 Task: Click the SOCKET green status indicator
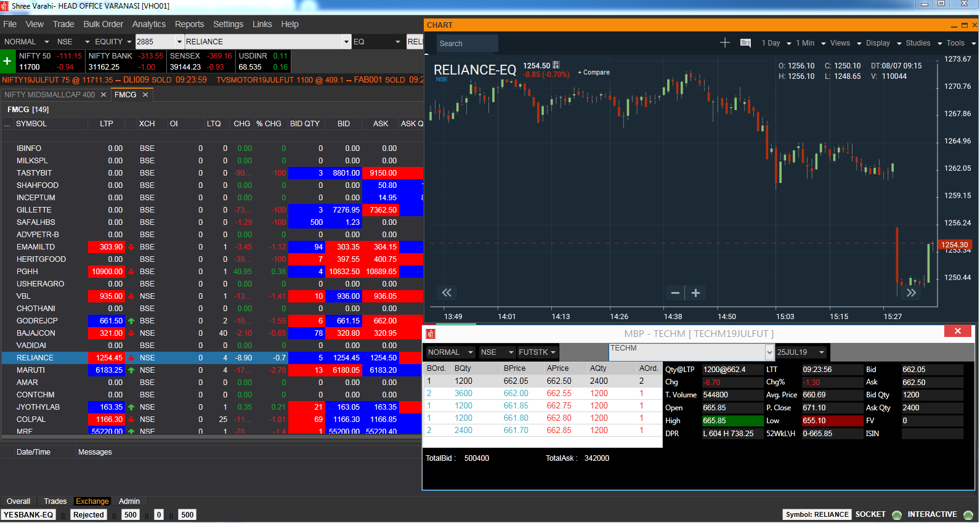(x=897, y=515)
